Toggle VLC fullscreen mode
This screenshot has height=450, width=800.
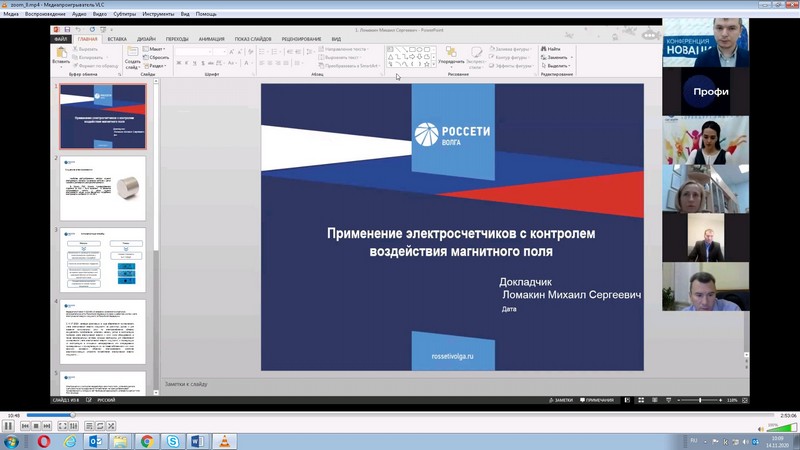tap(62, 426)
